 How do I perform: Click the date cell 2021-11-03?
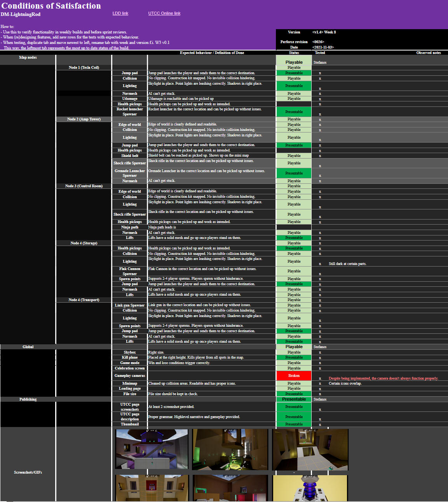click(x=323, y=47)
